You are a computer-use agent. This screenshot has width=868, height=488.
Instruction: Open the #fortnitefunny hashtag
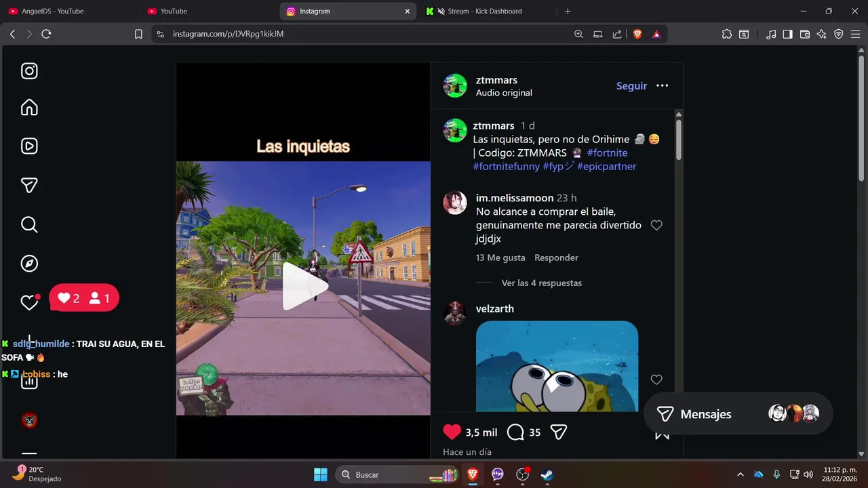507,166
